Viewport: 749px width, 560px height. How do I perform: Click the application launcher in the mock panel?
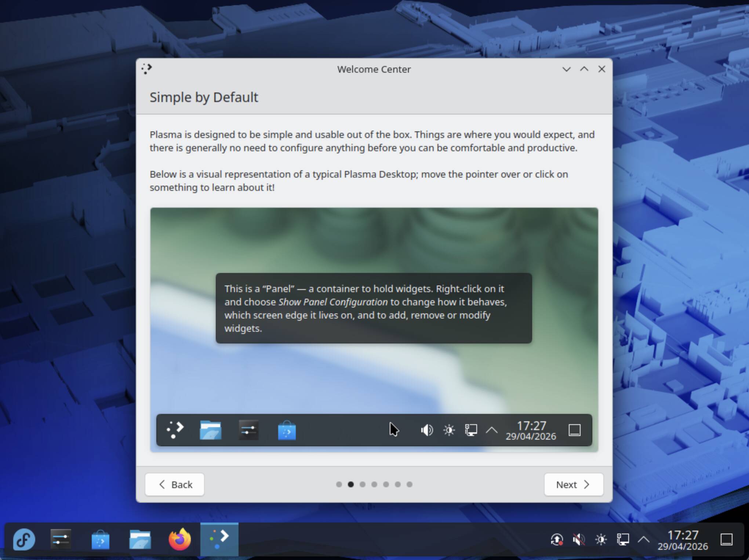coord(175,430)
